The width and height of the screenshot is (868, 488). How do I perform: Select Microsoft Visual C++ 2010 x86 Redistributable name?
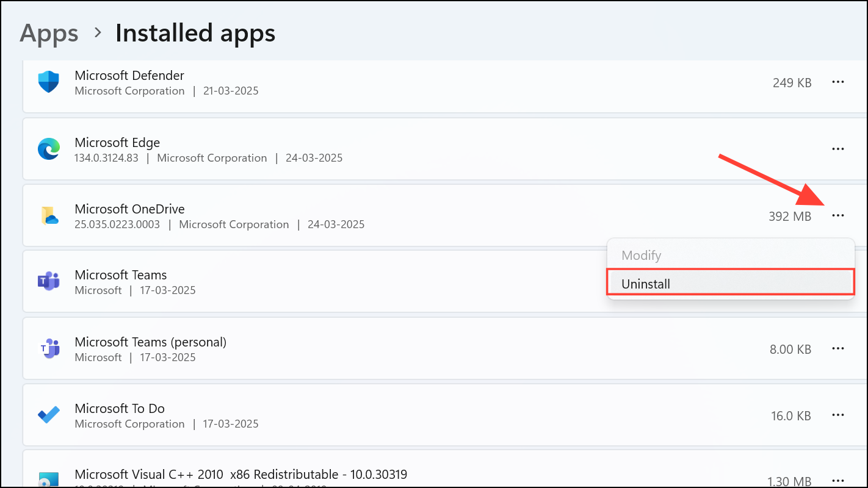[241, 474]
